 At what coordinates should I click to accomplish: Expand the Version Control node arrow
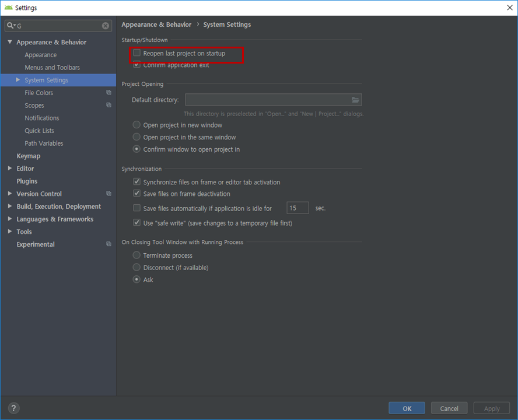click(10, 194)
